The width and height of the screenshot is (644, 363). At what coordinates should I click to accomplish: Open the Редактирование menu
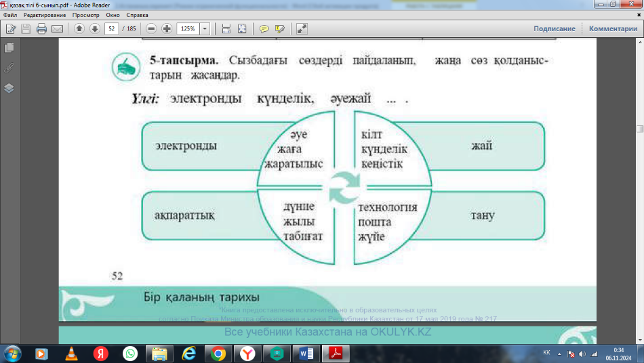click(x=44, y=15)
